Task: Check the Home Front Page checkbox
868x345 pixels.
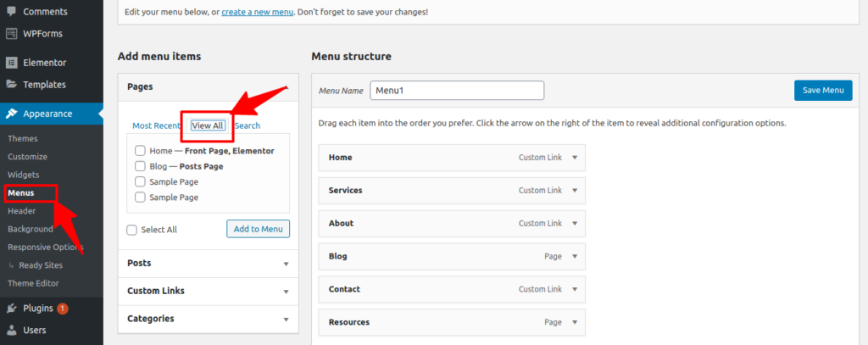Action: point(140,151)
